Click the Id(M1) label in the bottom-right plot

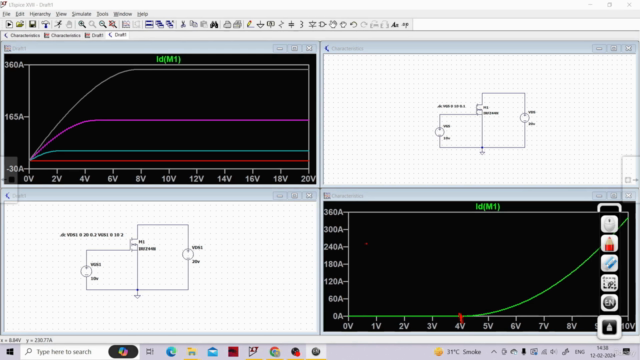(x=488, y=207)
